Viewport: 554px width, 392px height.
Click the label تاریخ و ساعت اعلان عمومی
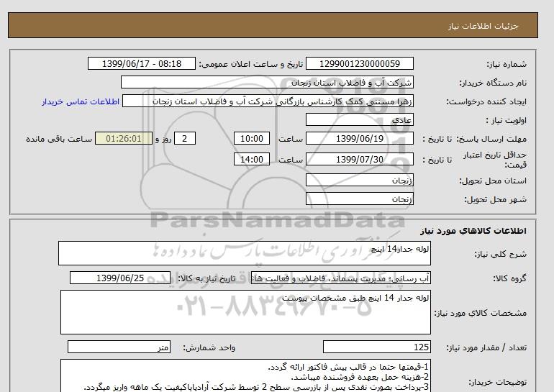pos(251,64)
